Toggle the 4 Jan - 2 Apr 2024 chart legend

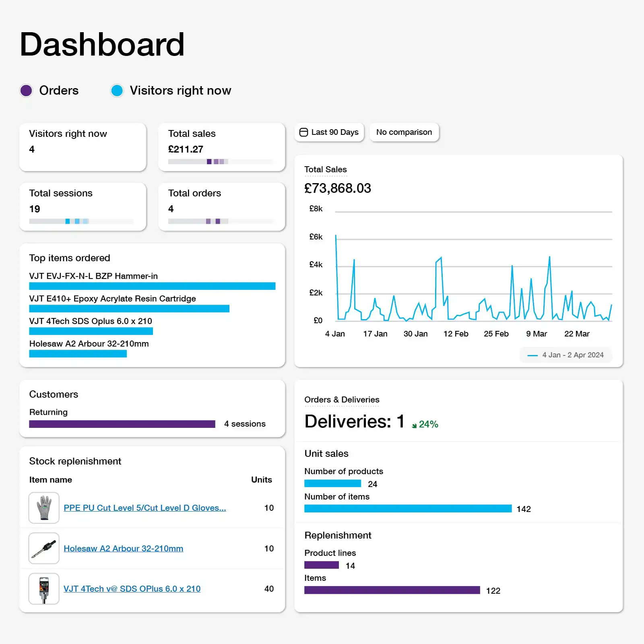(x=566, y=355)
